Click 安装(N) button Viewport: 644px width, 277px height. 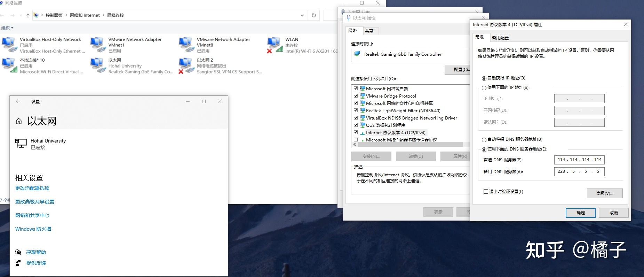[371, 156]
